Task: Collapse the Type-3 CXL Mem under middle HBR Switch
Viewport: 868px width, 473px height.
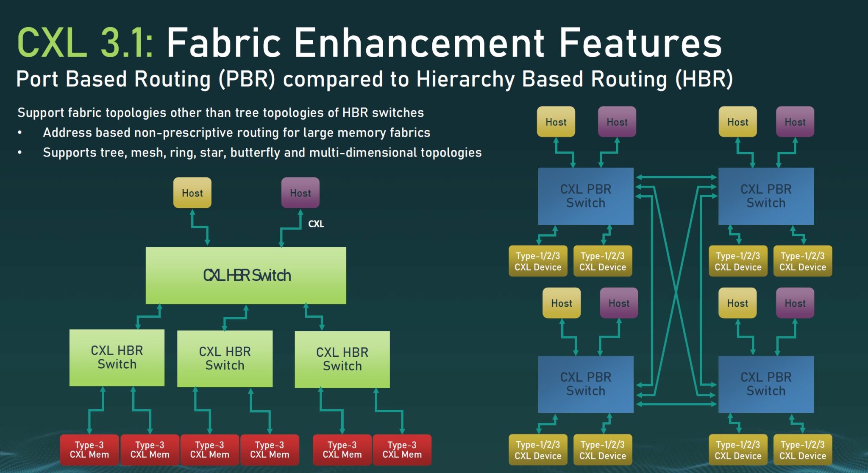Action: [210, 450]
